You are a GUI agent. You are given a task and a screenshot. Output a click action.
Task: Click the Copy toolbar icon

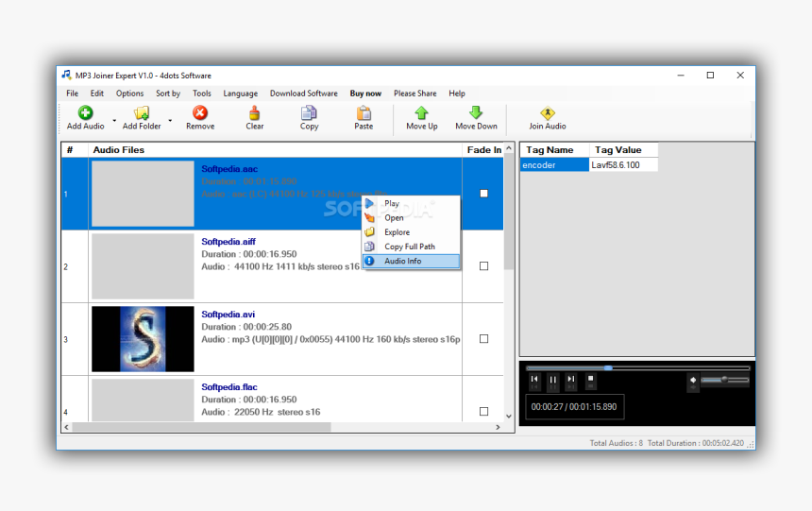pos(309,112)
